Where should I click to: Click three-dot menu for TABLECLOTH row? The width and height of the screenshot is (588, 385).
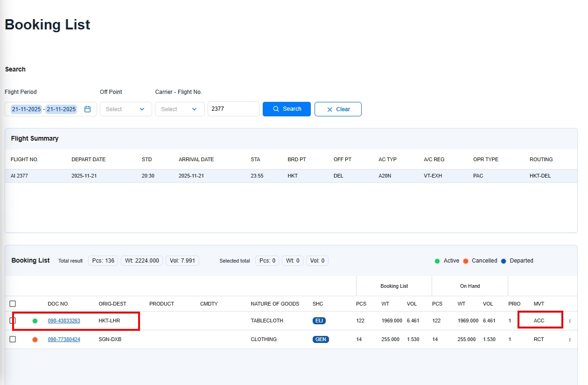click(570, 321)
